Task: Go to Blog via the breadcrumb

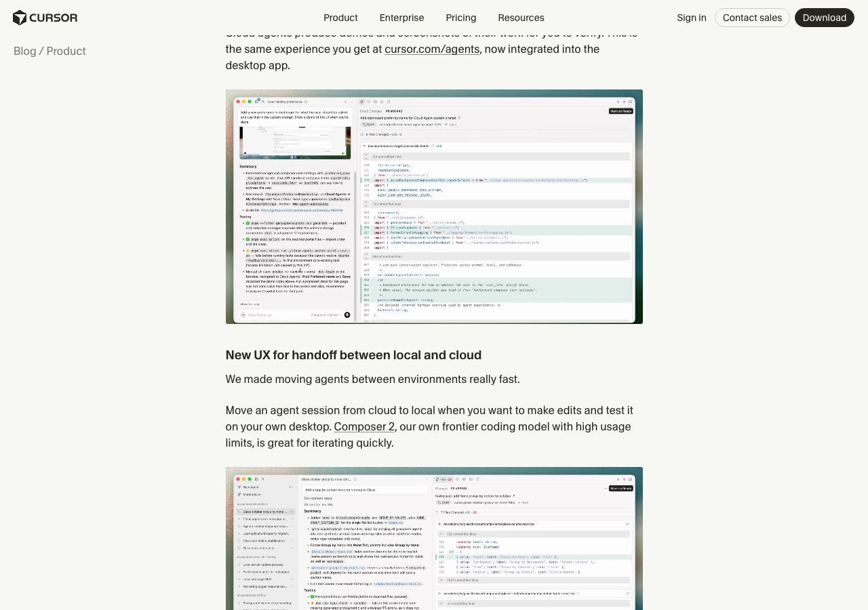Action: [x=24, y=51]
